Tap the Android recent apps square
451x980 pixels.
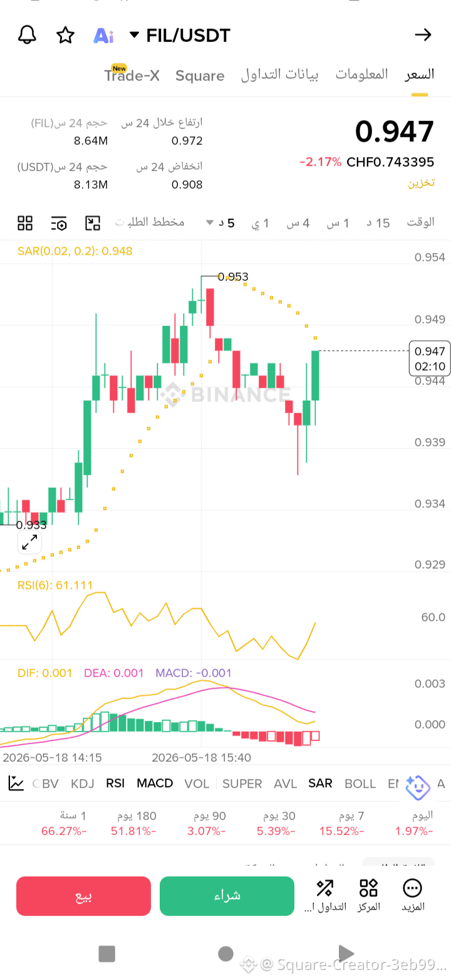107,954
